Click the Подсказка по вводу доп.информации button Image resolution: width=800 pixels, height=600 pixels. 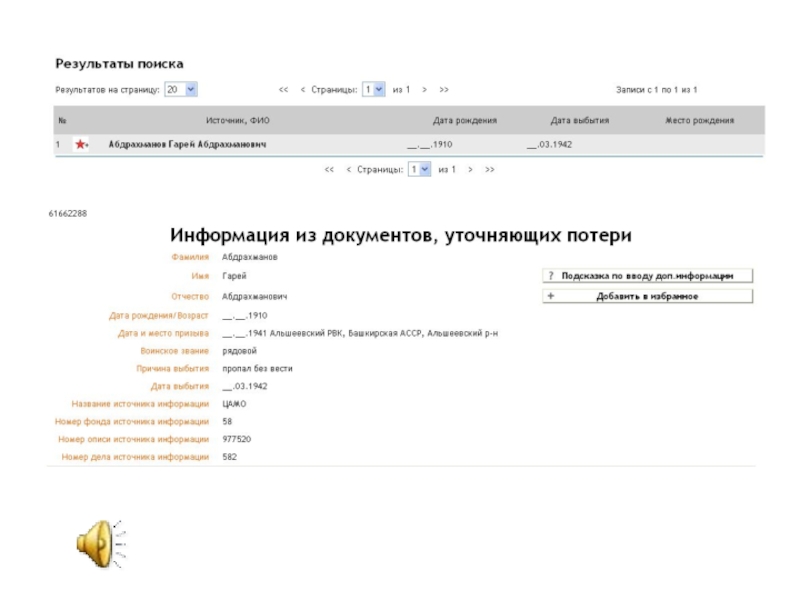647,276
